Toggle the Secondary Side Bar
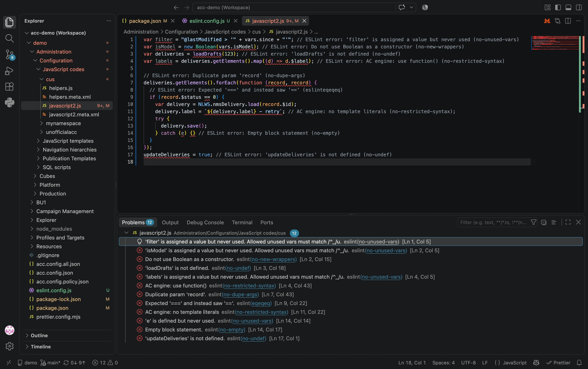This screenshot has width=588, height=369. pyautogui.click(x=578, y=7)
